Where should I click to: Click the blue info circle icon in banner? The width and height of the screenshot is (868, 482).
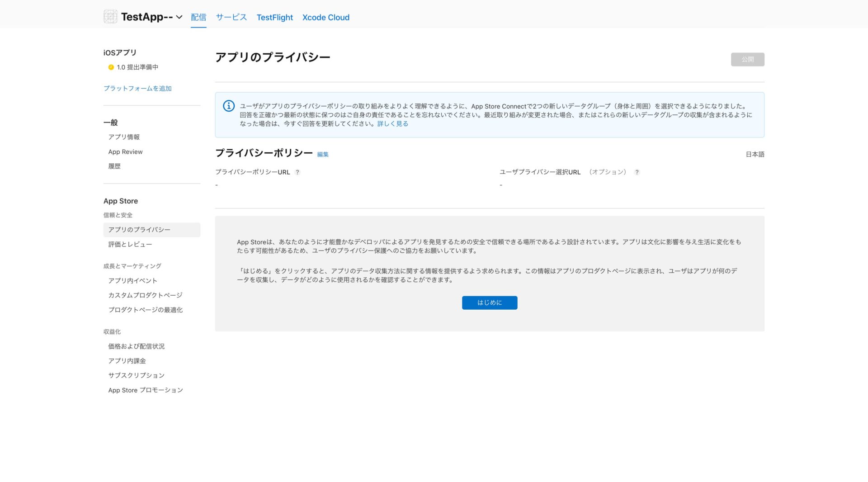coord(229,106)
